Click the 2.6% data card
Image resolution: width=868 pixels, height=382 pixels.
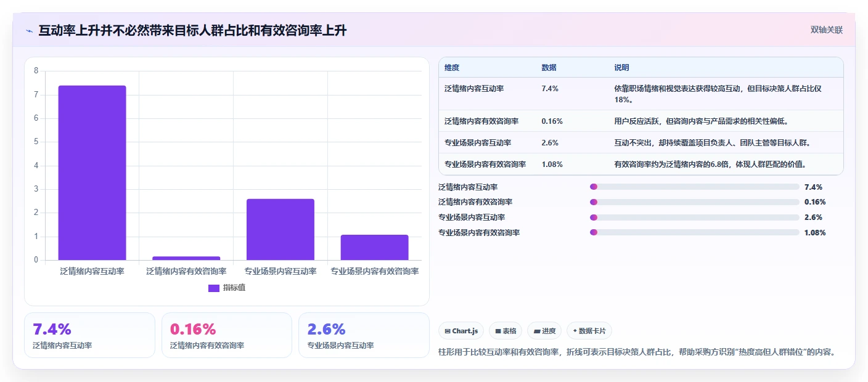pos(364,335)
